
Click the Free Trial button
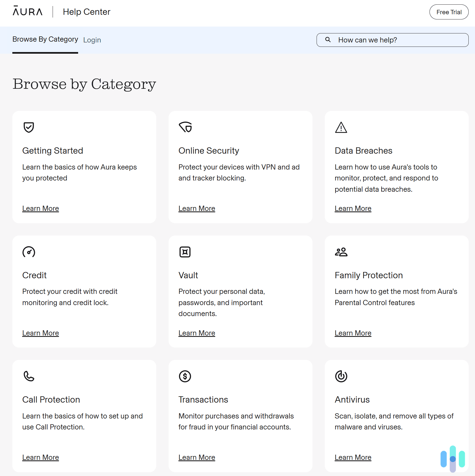[x=449, y=12]
